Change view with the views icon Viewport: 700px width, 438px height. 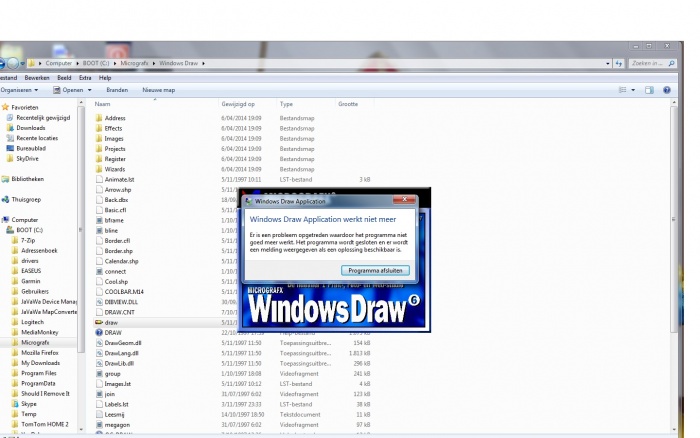622,90
